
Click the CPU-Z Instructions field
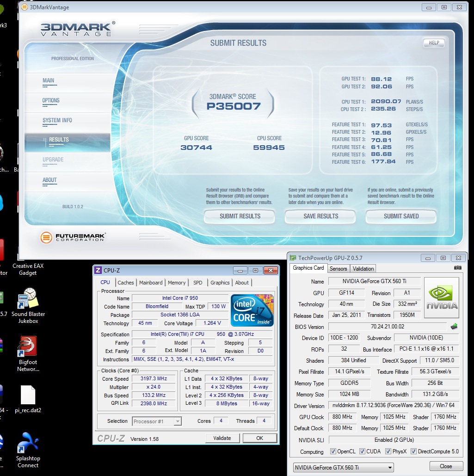203,359
